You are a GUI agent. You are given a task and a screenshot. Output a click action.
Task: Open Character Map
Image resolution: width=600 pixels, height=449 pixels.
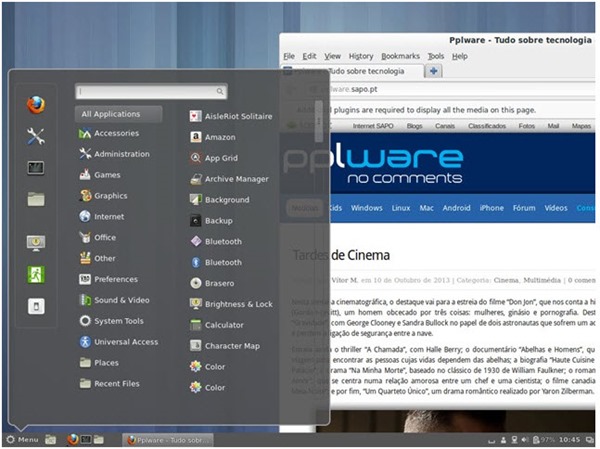pos(225,346)
